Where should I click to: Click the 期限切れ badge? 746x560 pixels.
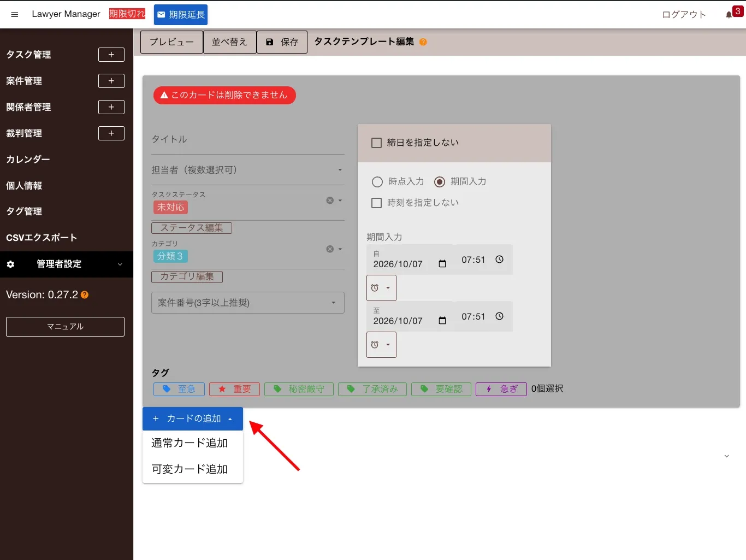coord(127,14)
